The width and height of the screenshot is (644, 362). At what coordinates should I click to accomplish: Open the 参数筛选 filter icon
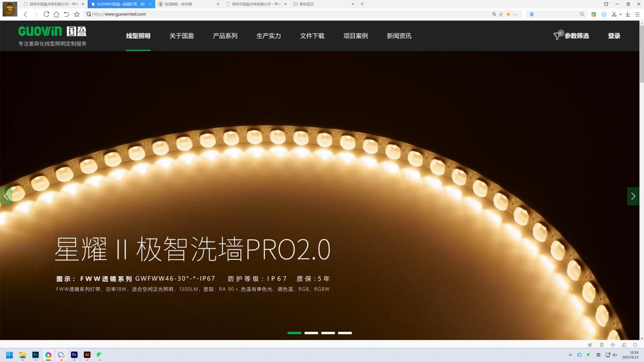pyautogui.click(x=557, y=36)
